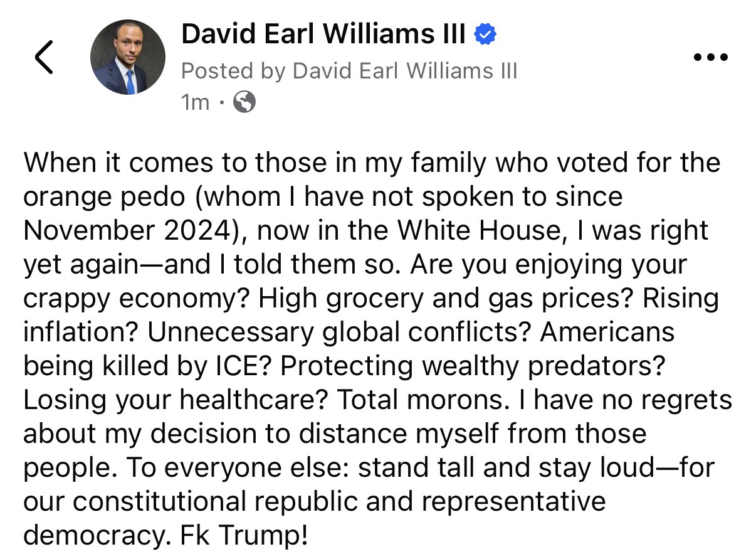Viewport: 756px width, 554px height.
Task: Click the 'Posted by David Earl Williams III' line
Action: tap(349, 71)
